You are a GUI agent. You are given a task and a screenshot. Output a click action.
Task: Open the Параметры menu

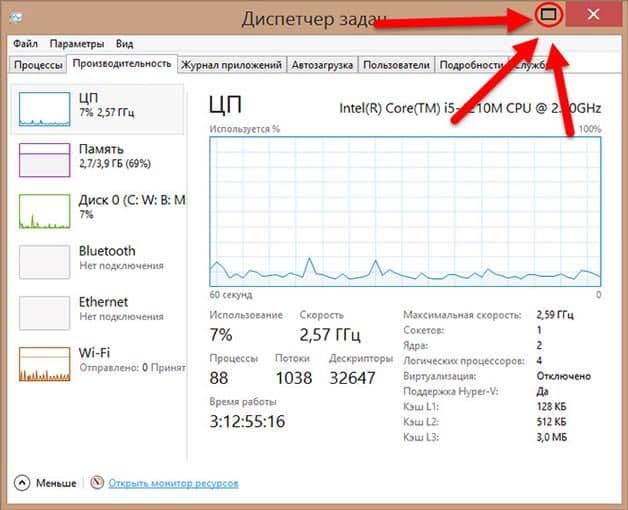pos(77,44)
